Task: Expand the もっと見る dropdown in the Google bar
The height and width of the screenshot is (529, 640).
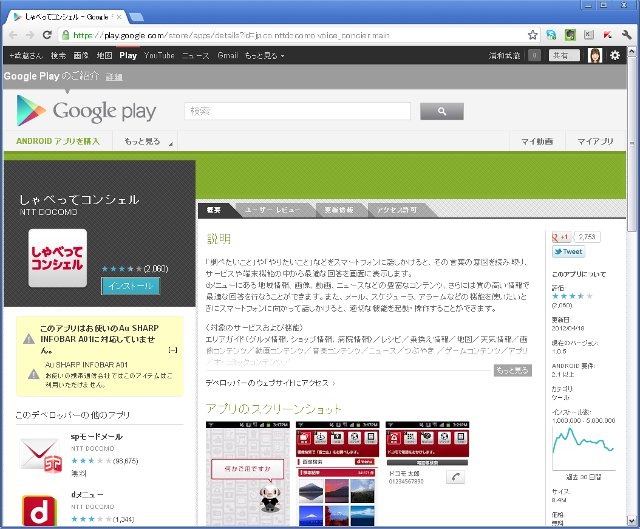Action: [x=264, y=56]
